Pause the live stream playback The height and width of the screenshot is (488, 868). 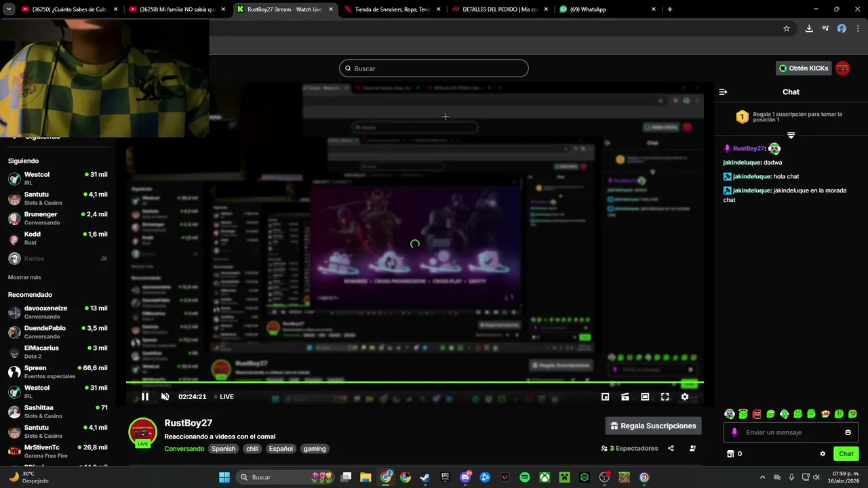144,396
